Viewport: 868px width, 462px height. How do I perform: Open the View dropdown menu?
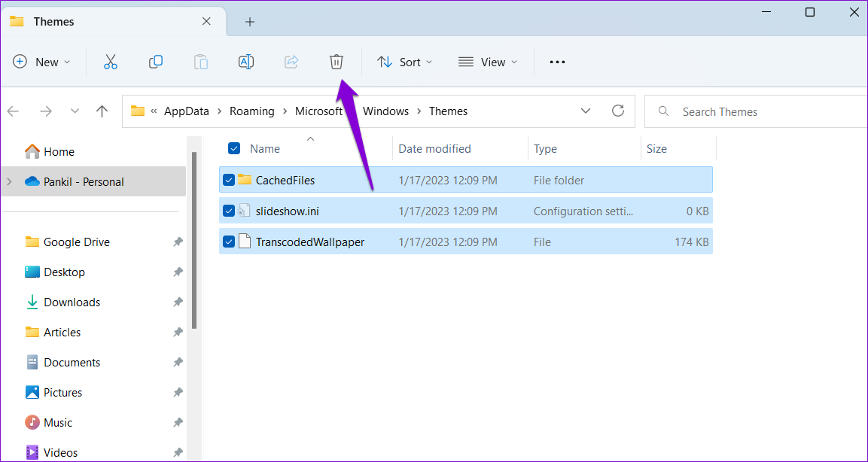pyautogui.click(x=488, y=62)
